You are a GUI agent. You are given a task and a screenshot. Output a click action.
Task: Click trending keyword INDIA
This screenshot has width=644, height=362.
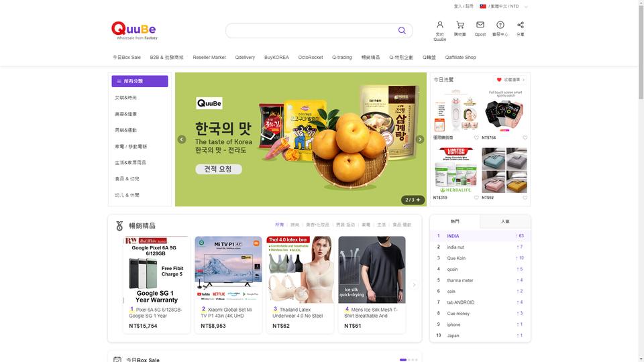pyautogui.click(x=453, y=236)
